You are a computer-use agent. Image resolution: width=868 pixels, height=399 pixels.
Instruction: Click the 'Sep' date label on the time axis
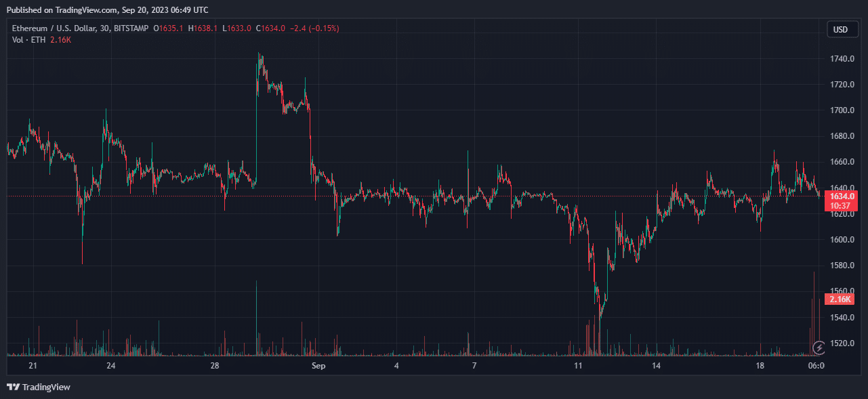click(x=318, y=366)
